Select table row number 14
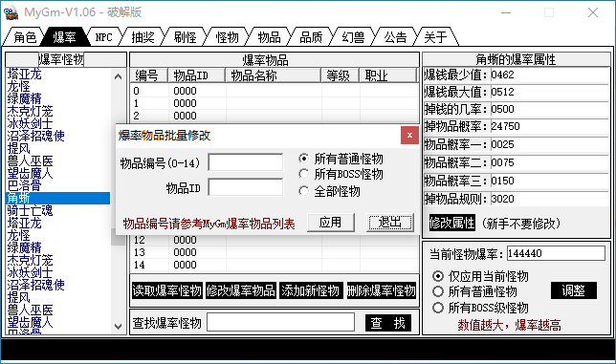The width and height of the screenshot is (616, 364). pos(274,265)
